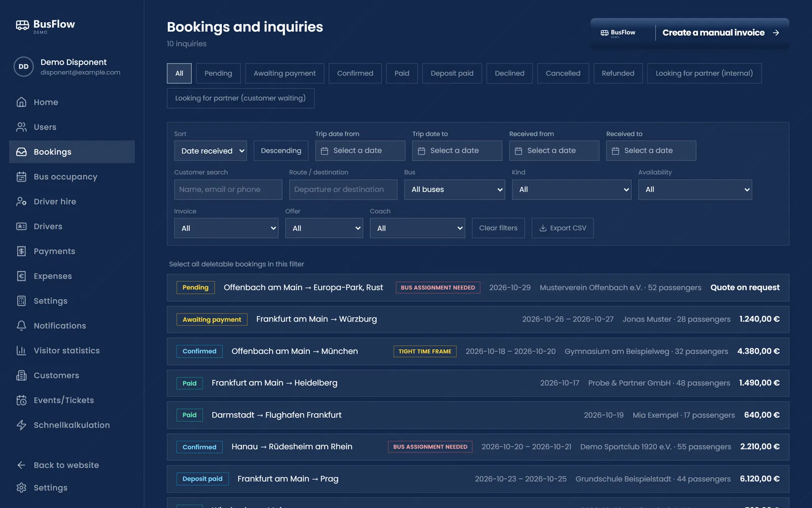
Task: Open the Kind filter dropdown
Action: pos(571,189)
